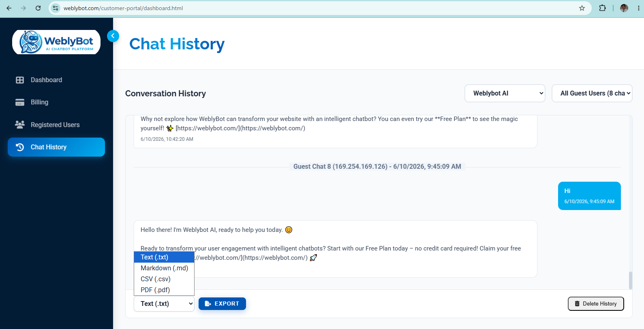Click the browser address bar URL
The width and height of the screenshot is (644, 329).
[x=123, y=8]
